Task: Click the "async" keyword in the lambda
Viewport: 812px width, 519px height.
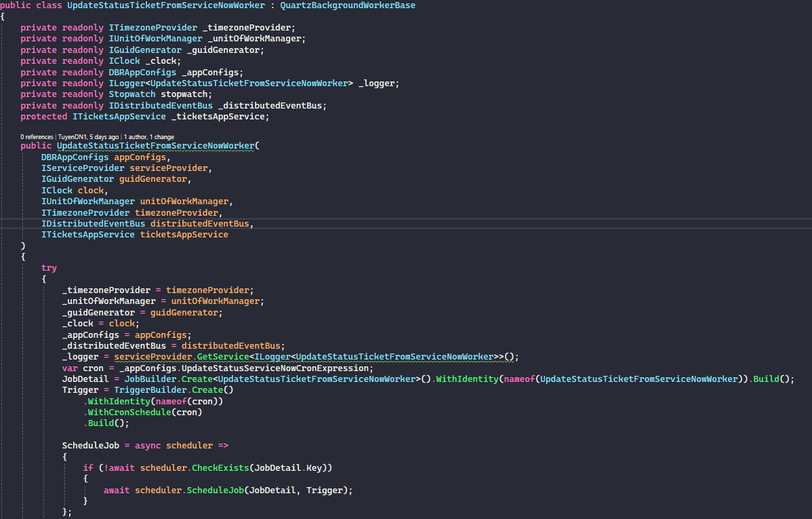Action: pos(148,446)
